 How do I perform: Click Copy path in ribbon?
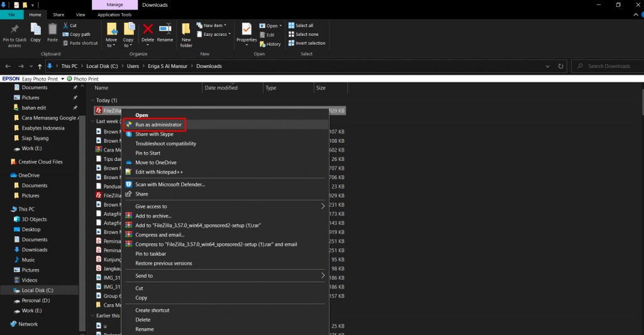[x=76, y=35]
